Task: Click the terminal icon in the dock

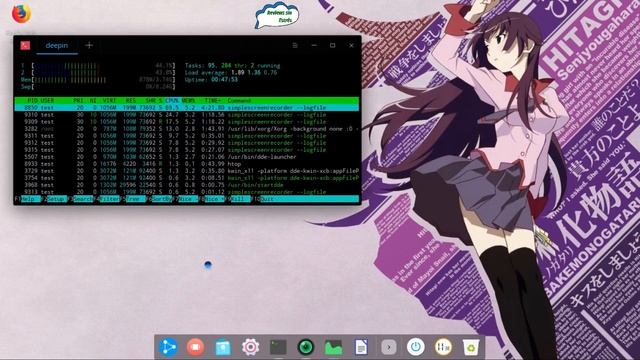Action: pyautogui.click(x=278, y=347)
